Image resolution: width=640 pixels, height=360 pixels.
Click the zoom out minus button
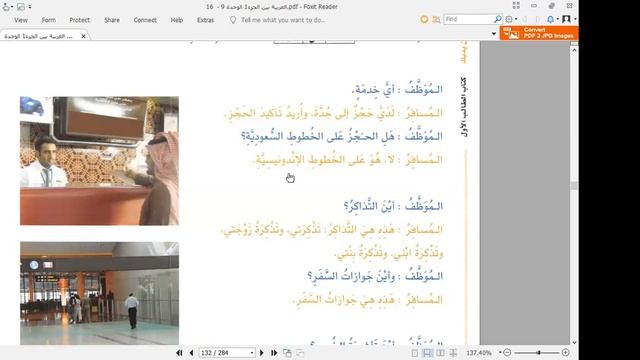point(507,352)
